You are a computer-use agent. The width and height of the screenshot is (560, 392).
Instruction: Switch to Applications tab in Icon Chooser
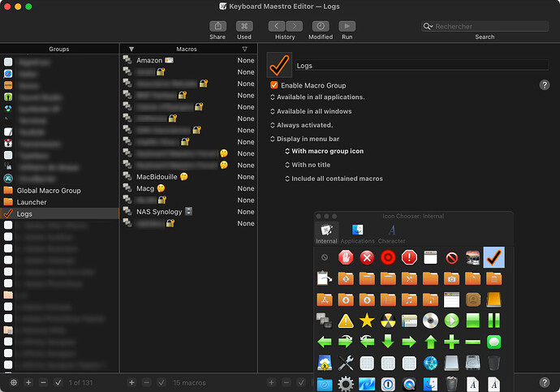point(357,234)
